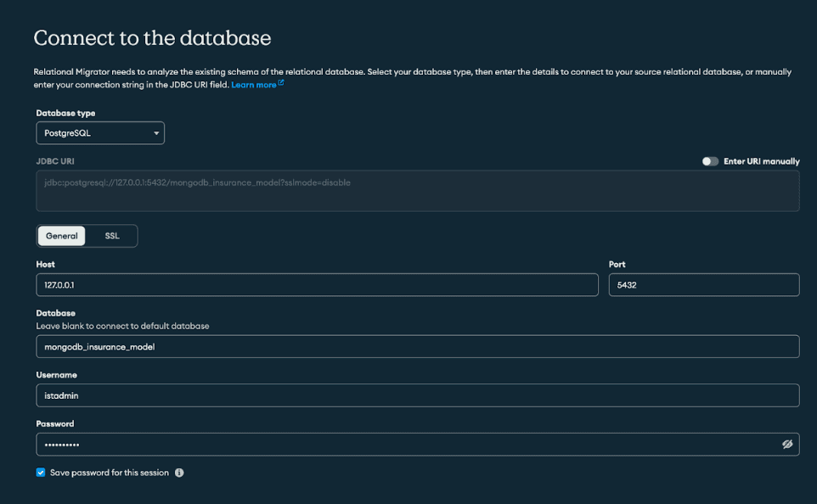Select the General tab
This screenshot has width=817, height=504.
pos(62,236)
